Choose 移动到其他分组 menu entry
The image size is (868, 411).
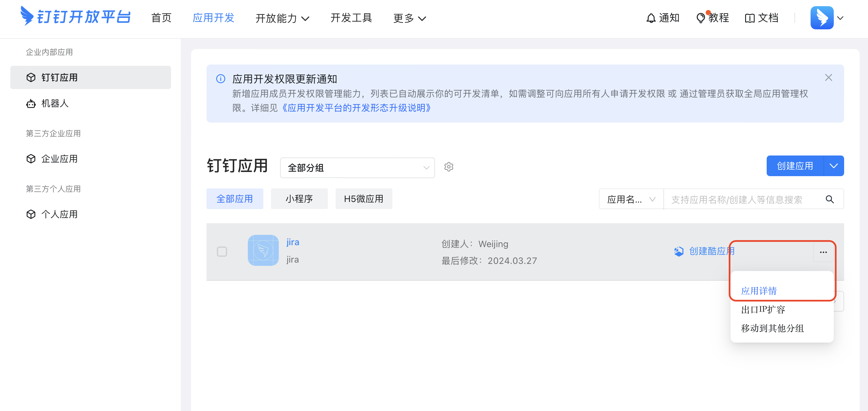point(772,328)
